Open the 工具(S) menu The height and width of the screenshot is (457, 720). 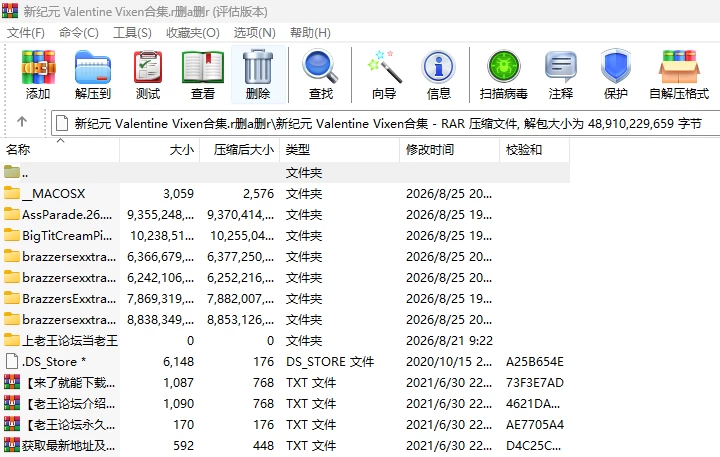[x=132, y=33]
